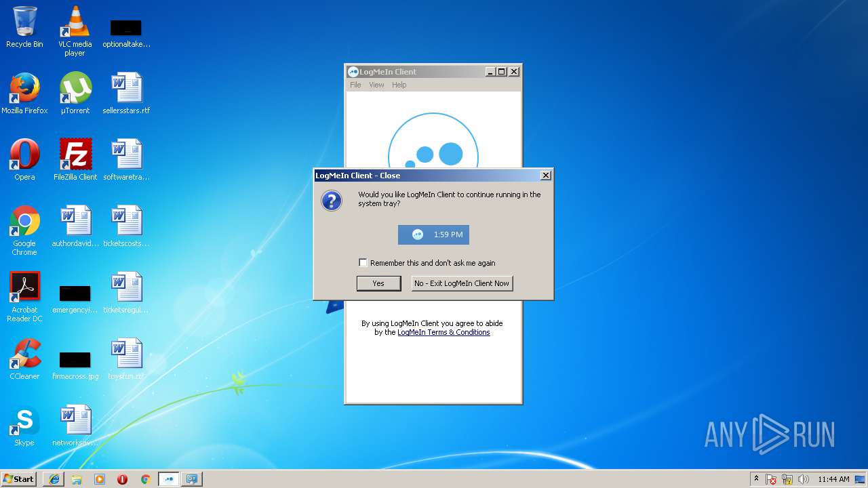The height and width of the screenshot is (488, 868).
Task: Open the Action Center flag tray icon
Action: 772,479
